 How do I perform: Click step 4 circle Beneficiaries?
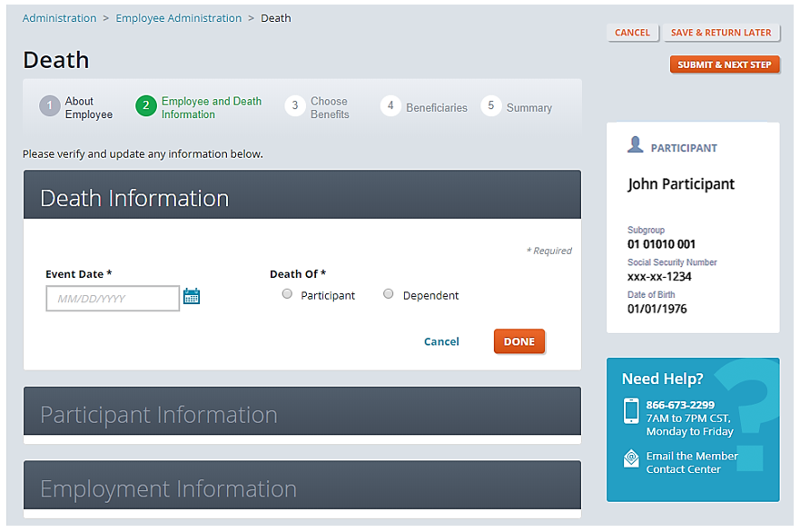pyautogui.click(x=390, y=106)
